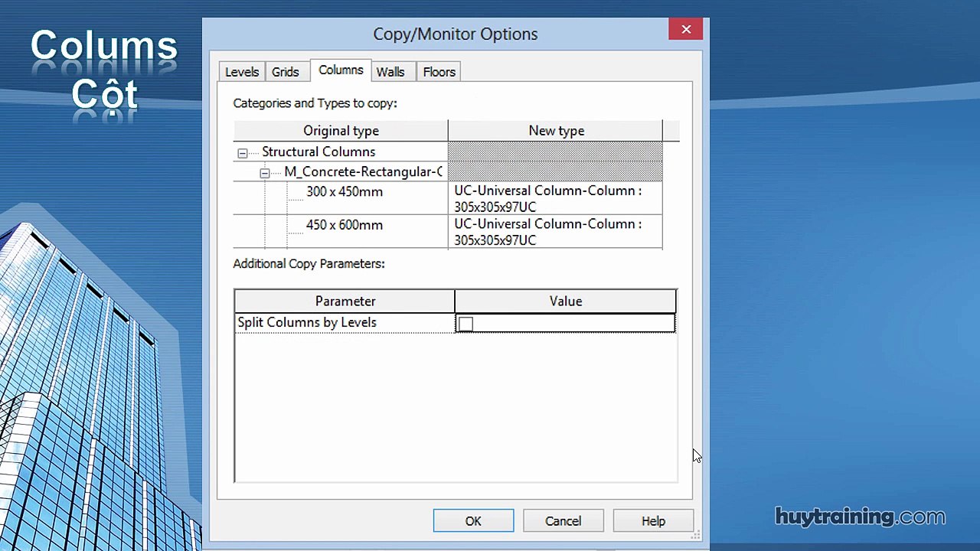Select the M_Concrete-Rectangular family row
980x551 pixels.
point(364,171)
